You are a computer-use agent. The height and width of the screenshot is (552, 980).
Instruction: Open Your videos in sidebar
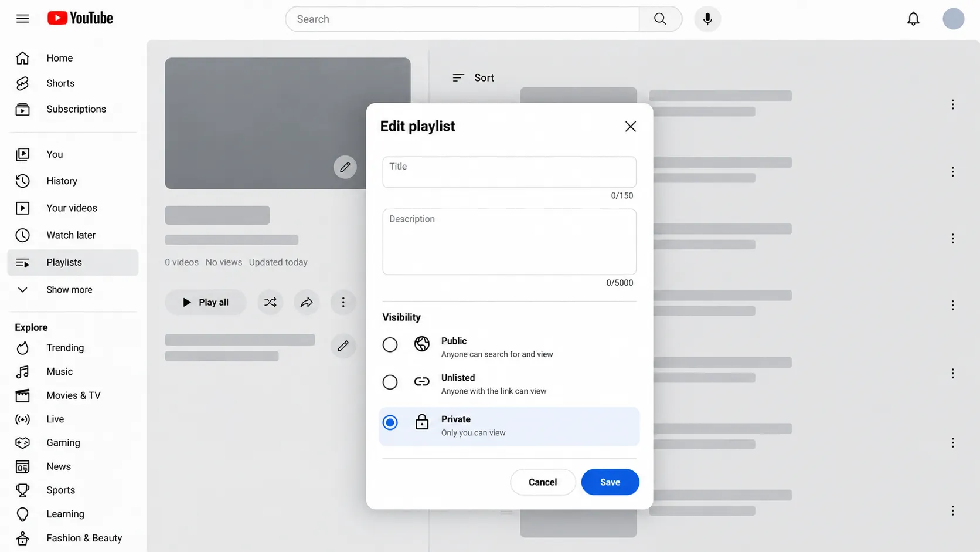pos(73,208)
